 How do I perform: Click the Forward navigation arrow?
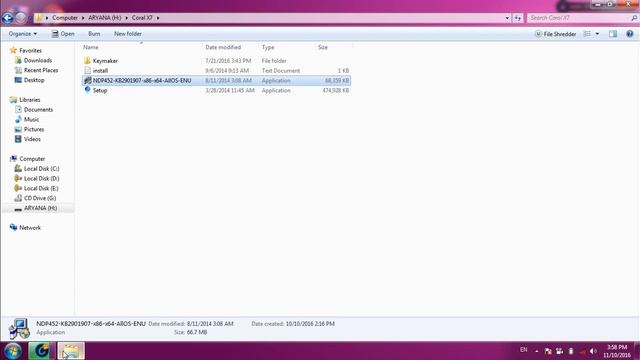(21, 18)
